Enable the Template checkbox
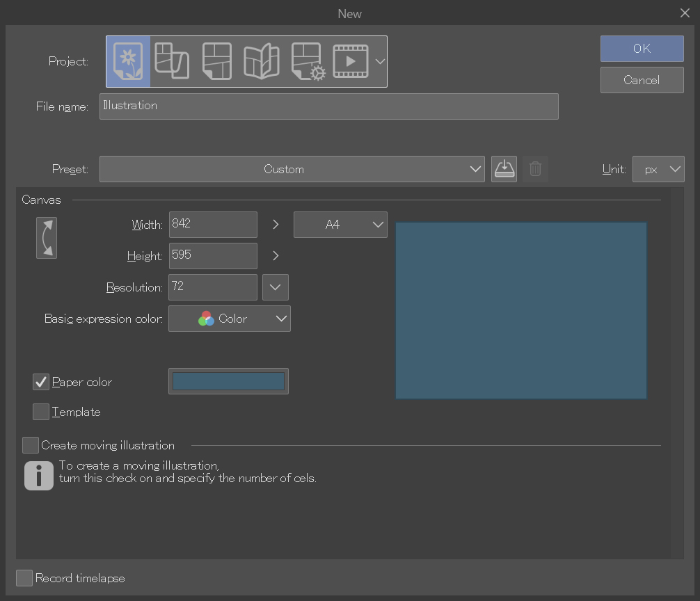This screenshot has height=601, width=700. pyautogui.click(x=41, y=412)
